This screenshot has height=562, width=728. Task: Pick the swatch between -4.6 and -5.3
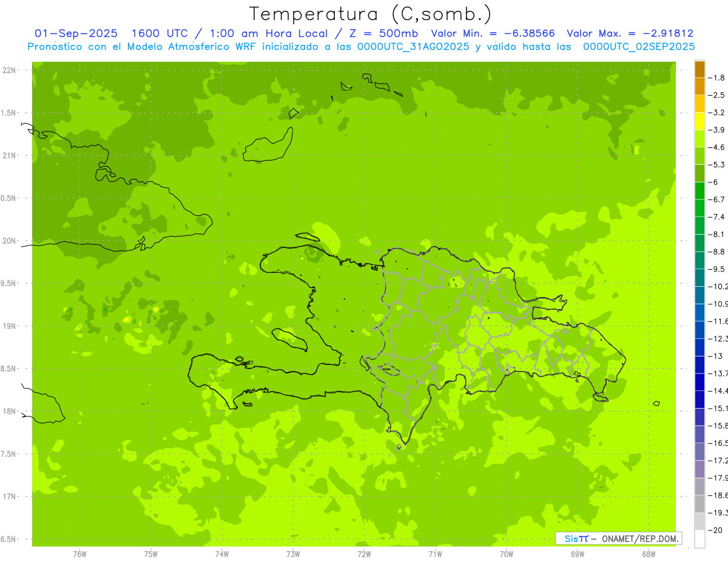point(699,156)
